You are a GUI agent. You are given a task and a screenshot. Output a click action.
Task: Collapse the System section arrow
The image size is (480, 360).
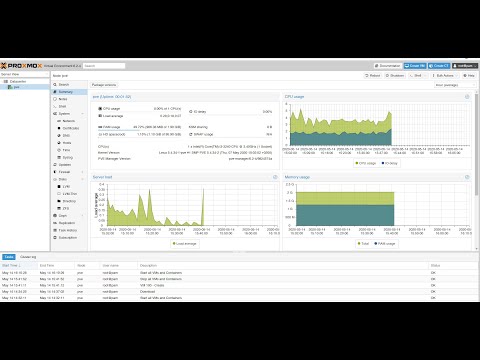point(82,114)
